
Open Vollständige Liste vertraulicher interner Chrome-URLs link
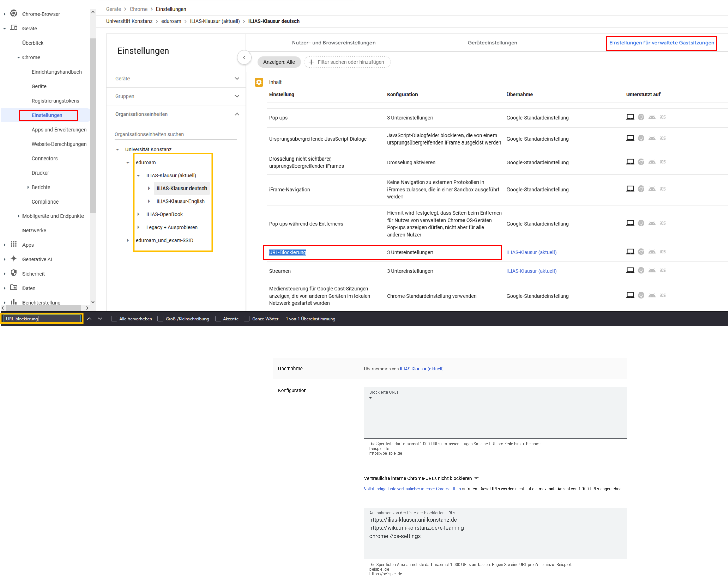(x=412, y=489)
